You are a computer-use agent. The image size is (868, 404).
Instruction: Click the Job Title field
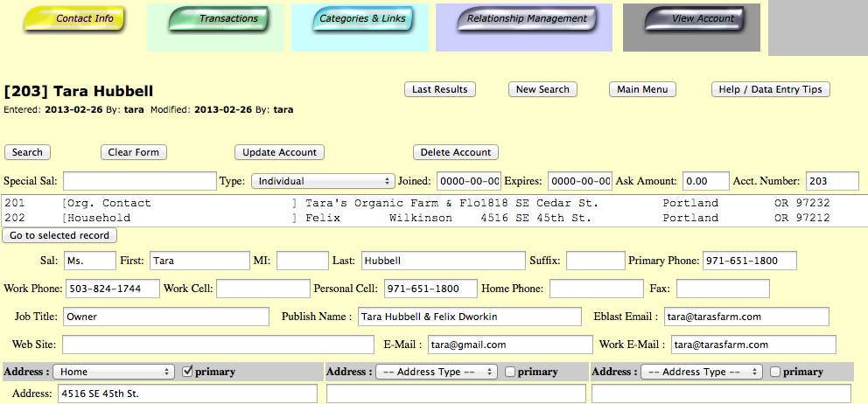[x=165, y=317]
